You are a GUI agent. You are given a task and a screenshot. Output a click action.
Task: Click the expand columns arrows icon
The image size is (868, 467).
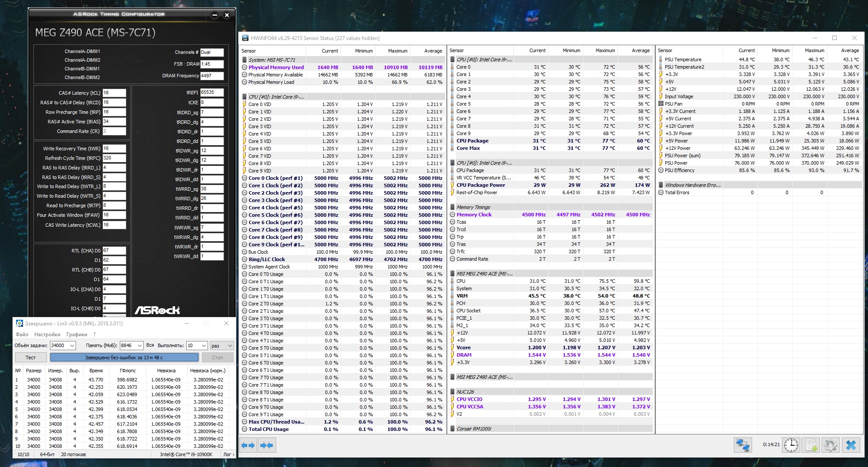[248, 445]
